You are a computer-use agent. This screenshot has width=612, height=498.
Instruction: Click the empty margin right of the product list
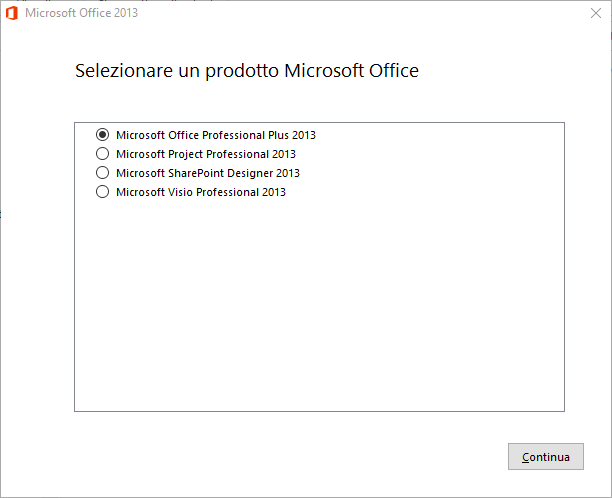pyautogui.click(x=587, y=267)
